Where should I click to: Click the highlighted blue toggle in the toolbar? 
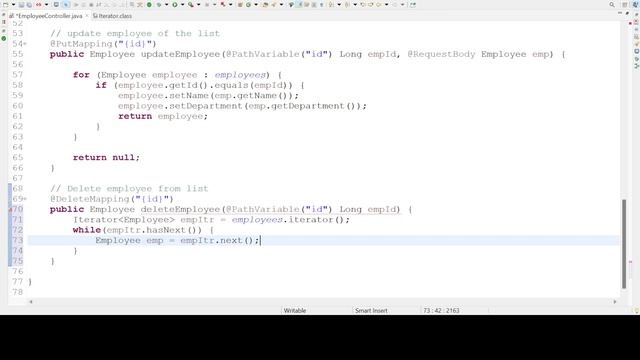66,4
